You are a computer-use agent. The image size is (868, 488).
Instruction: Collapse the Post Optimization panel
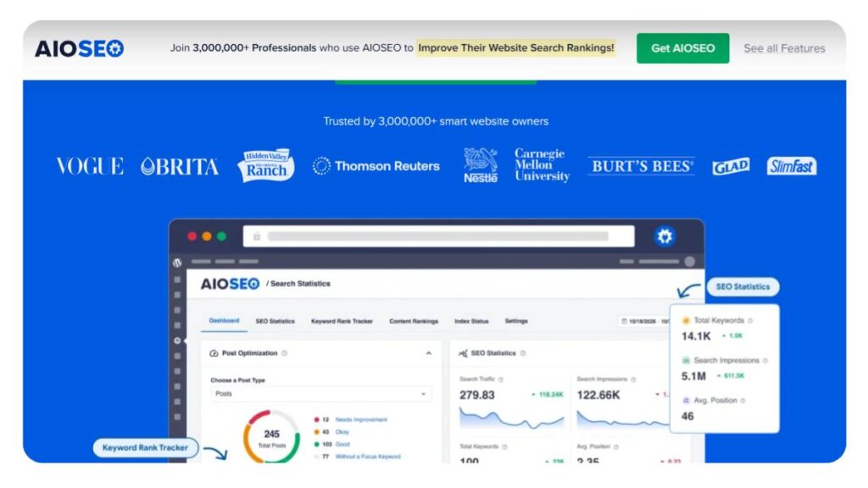pyautogui.click(x=428, y=353)
